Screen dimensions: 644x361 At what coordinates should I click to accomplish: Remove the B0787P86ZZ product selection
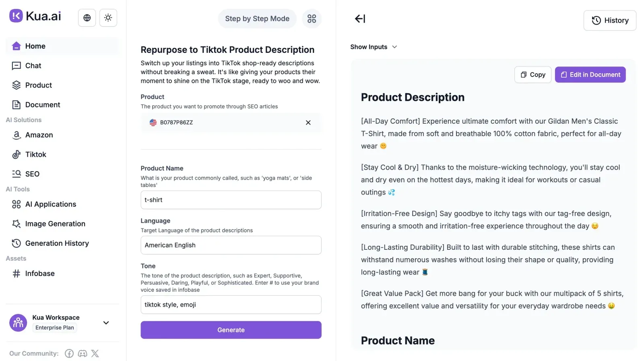[x=308, y=122]
